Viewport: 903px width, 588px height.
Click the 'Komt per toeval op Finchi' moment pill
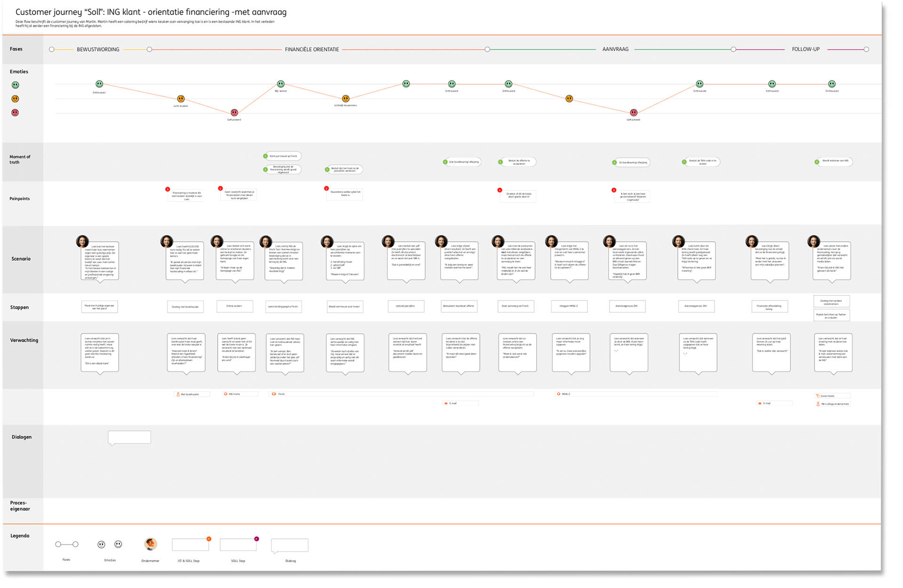(282, 156)
